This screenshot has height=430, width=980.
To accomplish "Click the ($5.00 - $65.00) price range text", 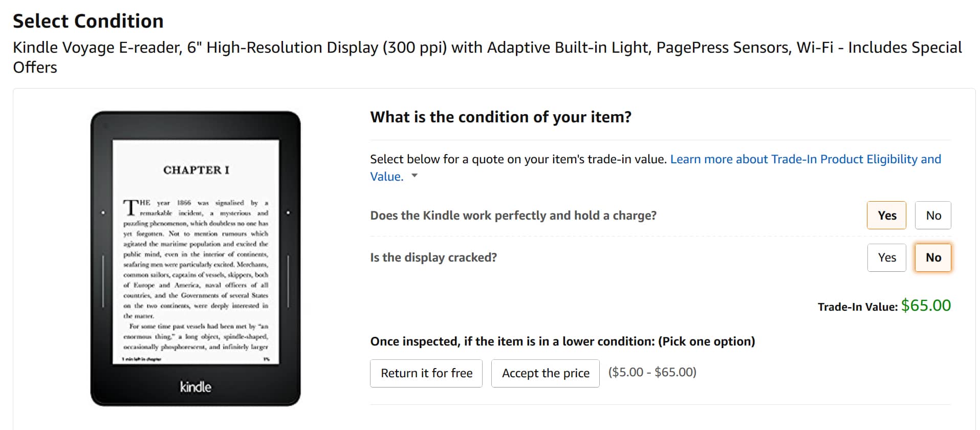I will (652, 372).
